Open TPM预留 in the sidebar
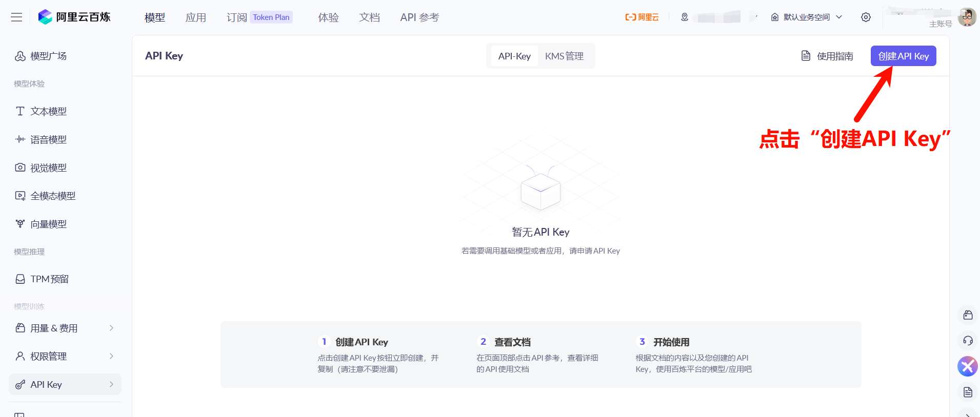 pyautogui.click(x=49, y=279)
